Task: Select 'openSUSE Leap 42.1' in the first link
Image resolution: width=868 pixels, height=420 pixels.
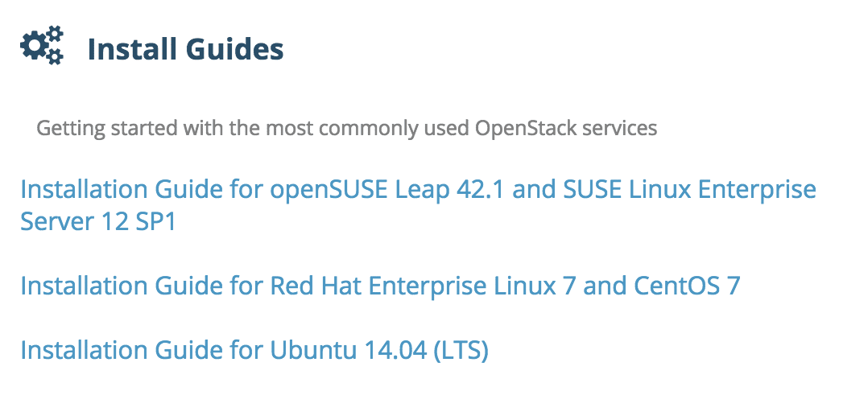Action: pos(388,191)
